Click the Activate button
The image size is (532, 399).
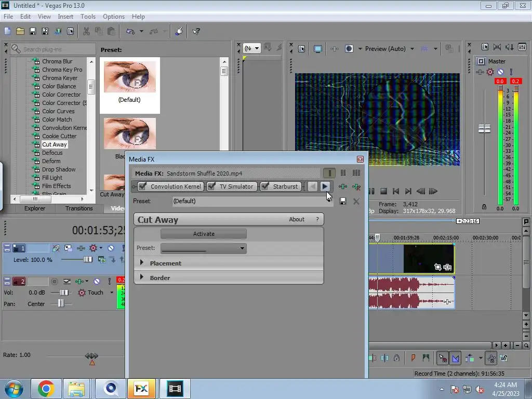(x=204, y=234)
